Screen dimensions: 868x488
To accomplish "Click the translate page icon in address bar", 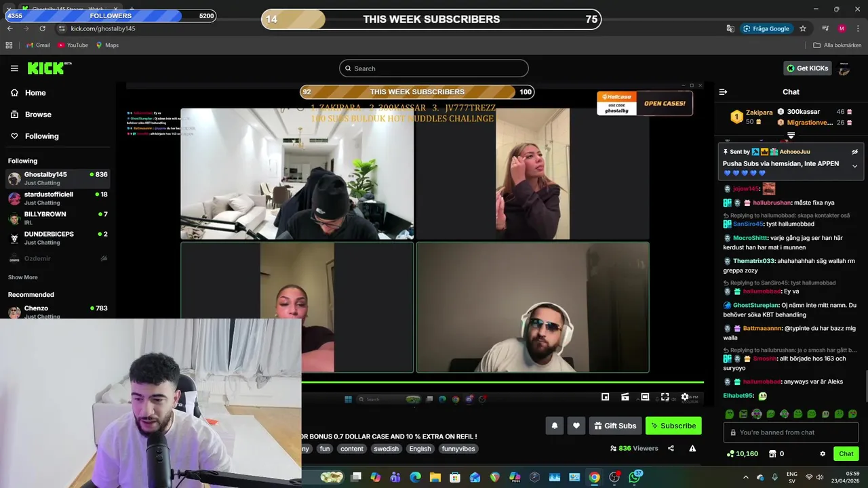I will coord(730,28).
